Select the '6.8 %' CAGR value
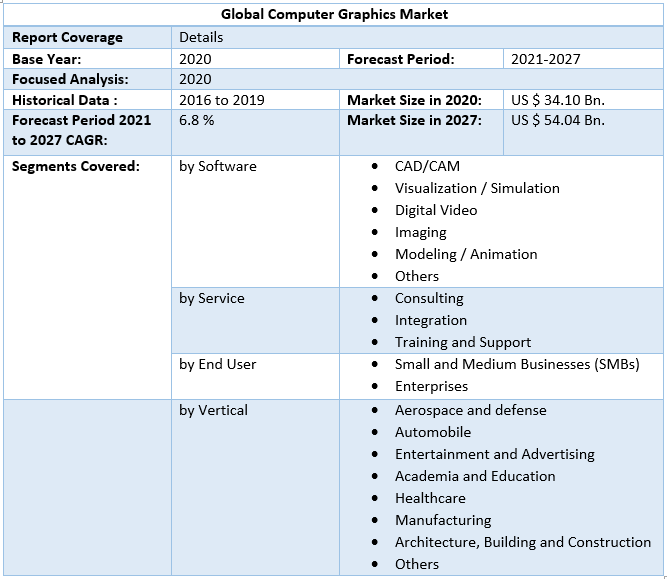Image resolution: width=667 pixels, height=579 pixels. (197, 120)
